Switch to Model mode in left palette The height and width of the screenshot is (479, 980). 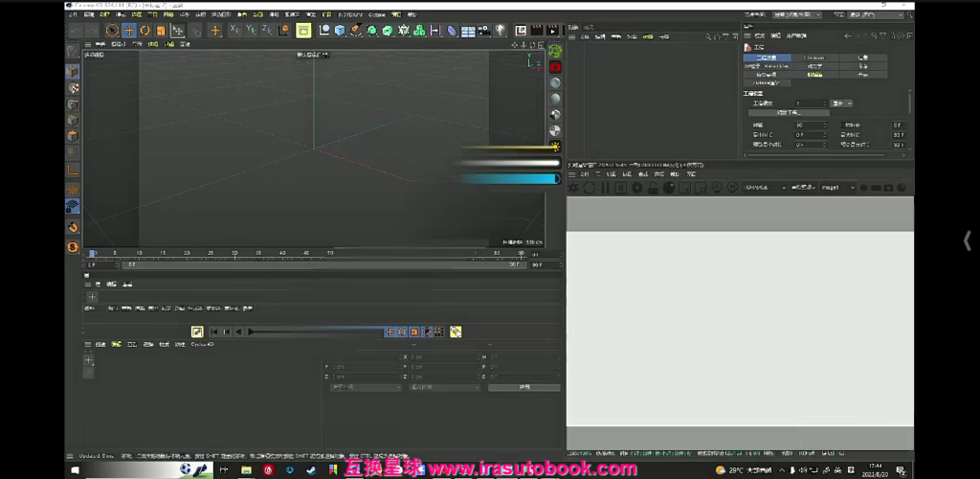point(73,71)
